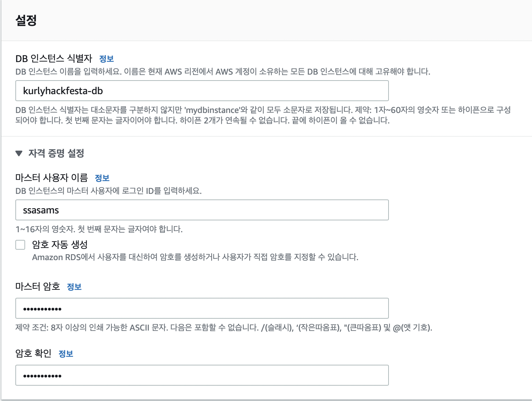The height and width of the screenshot is (401, 532).
Task: Click the mydbinstance identifier rules hint text
Action: pyautogui.click(x=263, y=115)
